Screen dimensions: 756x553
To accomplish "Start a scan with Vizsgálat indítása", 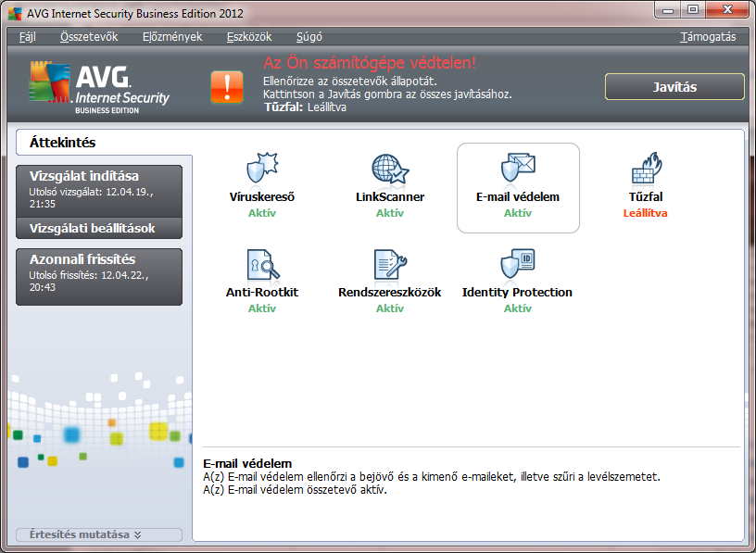I will (99, 192).
